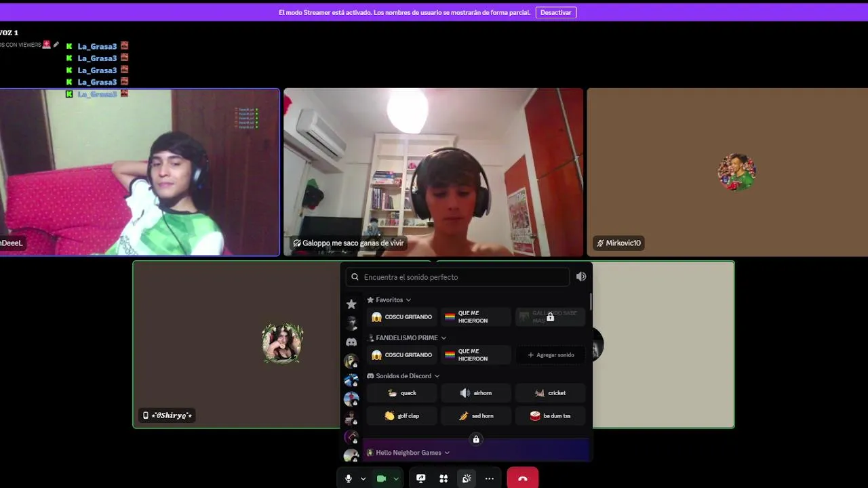Open Activities launcher icon in call bar

point(443,479)
